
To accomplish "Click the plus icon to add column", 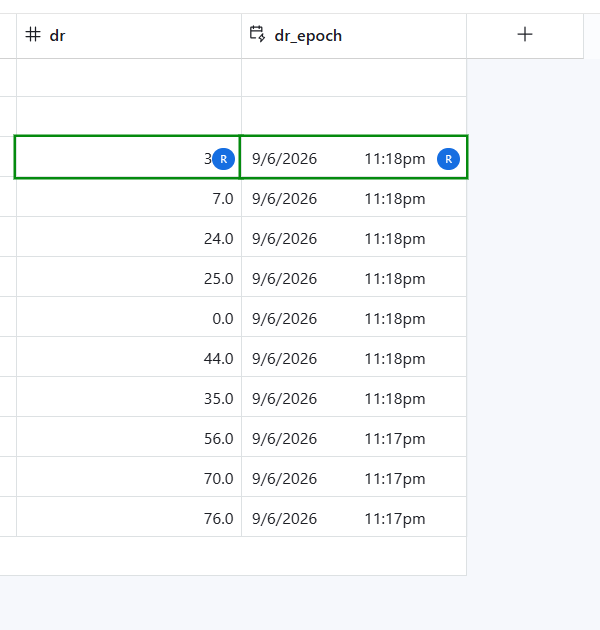I will 524,35.
